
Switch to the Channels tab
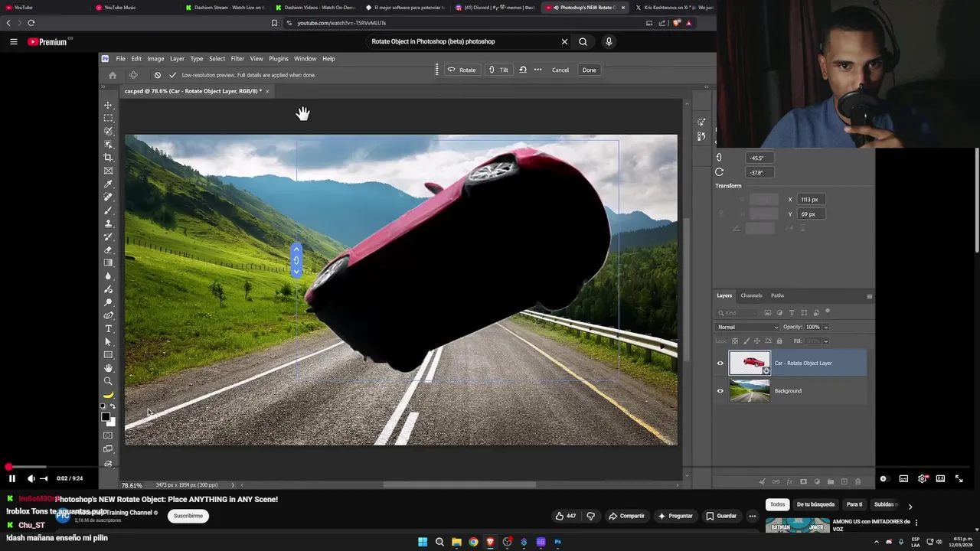(x=751, y=295)
